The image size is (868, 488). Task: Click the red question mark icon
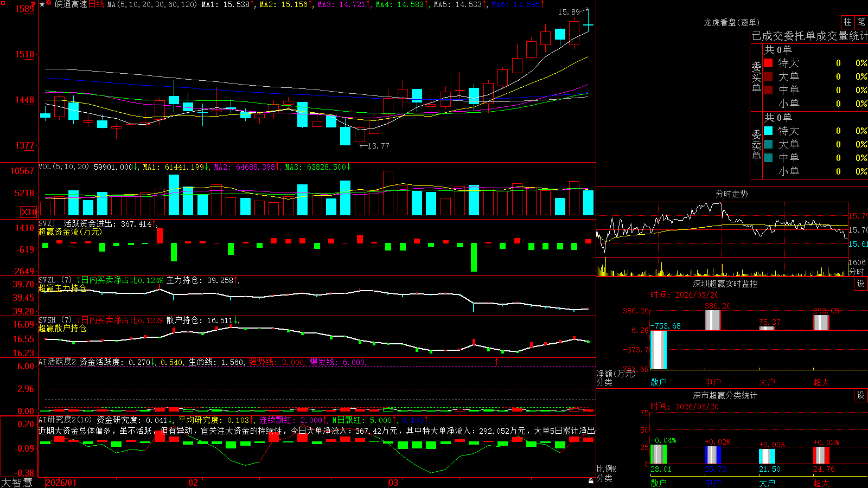(x=33, y=4)
